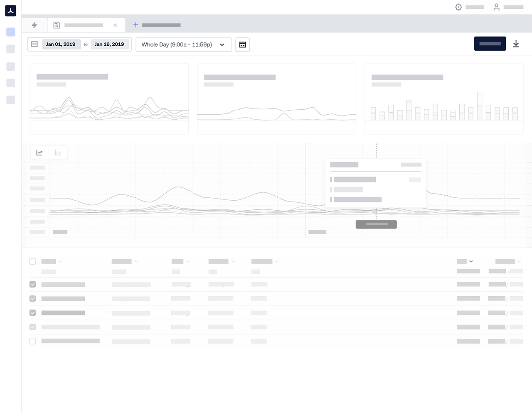Click the gray label under chart marker
Screen dimensions: 532x413
point(376,224)
